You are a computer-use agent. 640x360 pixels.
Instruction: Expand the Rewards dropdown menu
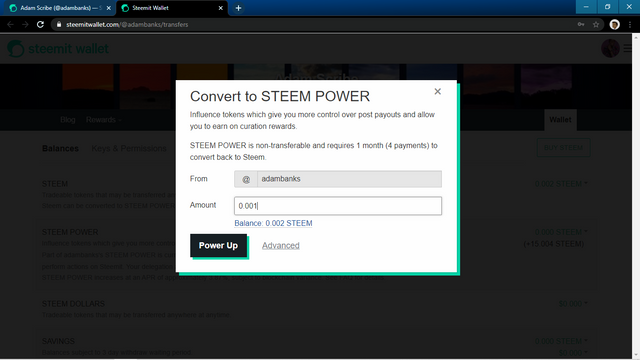104,120
